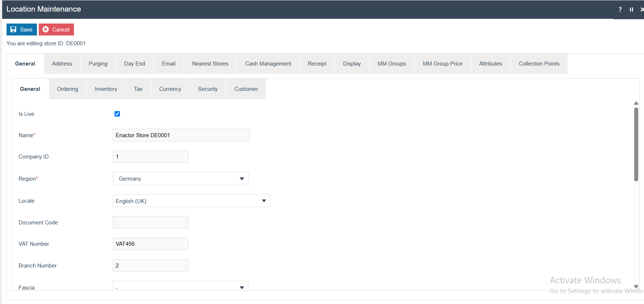Click the help question mark icon
The image size is (644, 304).
[620, 9]
